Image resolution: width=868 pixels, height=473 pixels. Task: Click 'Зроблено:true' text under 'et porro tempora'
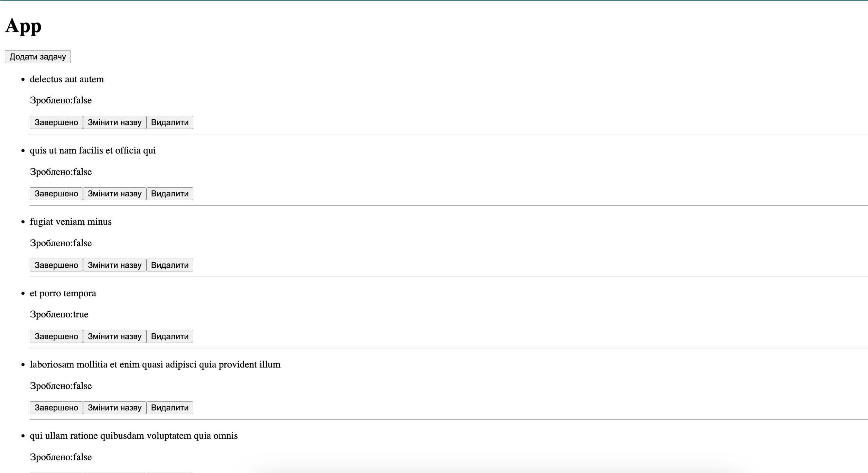click(x=59, y=314)
